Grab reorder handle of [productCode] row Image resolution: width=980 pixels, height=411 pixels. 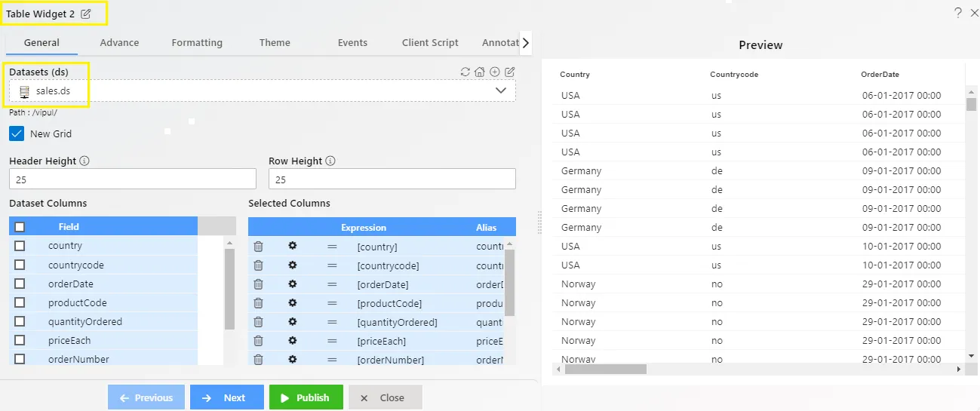[x=332, y=303]
